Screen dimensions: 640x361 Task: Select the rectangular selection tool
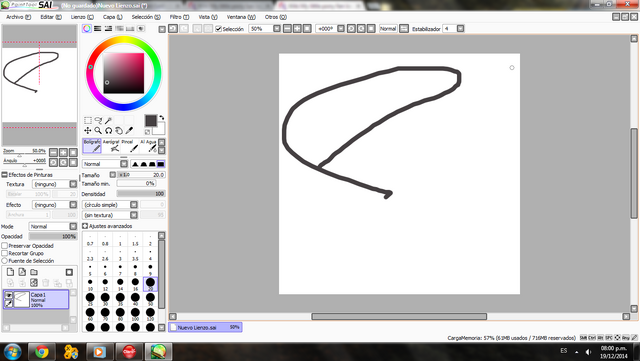point(88,120)
